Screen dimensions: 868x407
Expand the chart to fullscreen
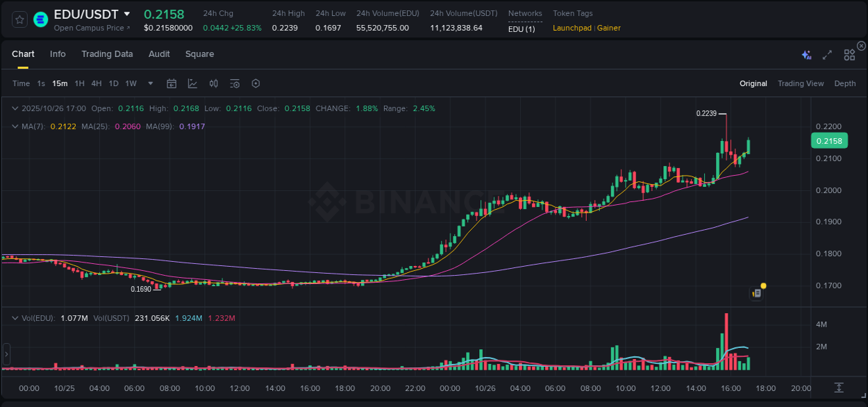(x=826, y=54)
